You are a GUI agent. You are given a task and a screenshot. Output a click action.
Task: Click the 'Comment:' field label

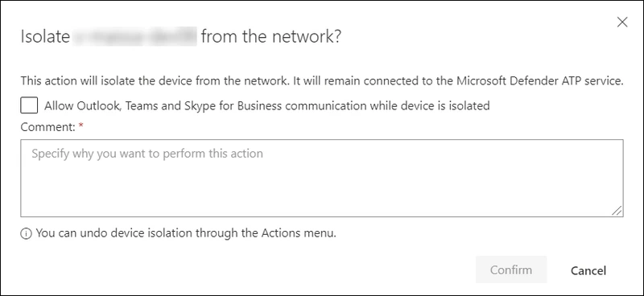click(x=47, y=127)
